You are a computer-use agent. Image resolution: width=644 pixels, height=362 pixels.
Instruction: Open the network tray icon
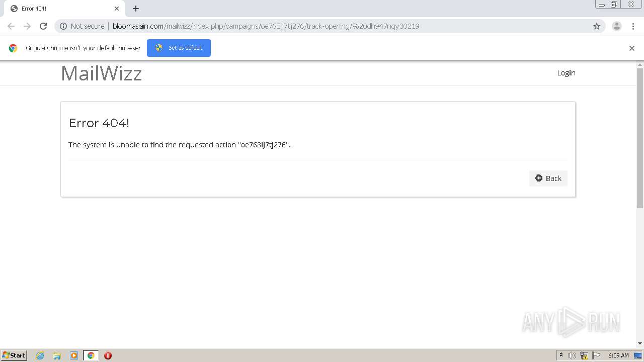584,355
